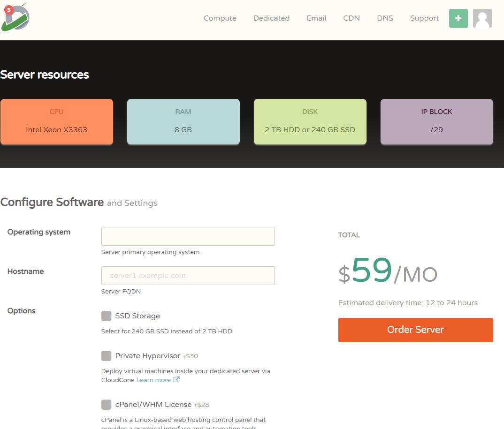
Task: Open the red notification badge
Action: tap(8, 10)
